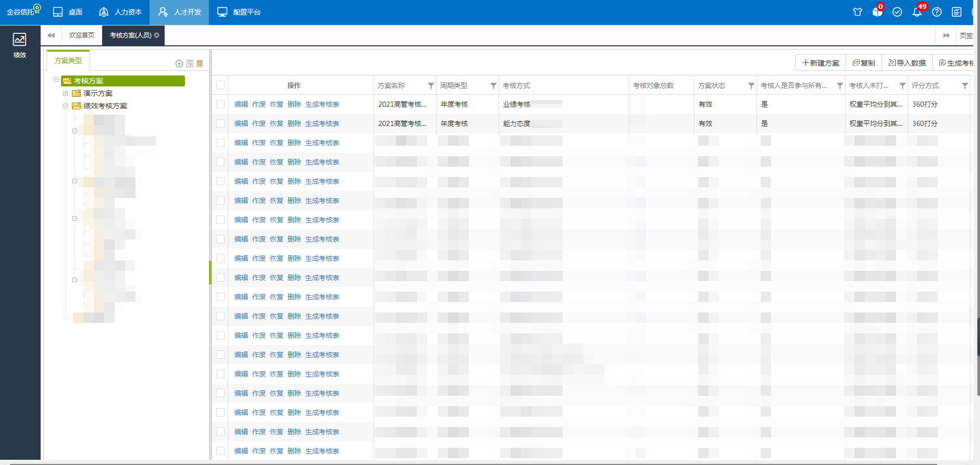Screen dimensions: 980x465
Task: Click 作废 in the 业绩考核 row
Action: coord(259,104)
